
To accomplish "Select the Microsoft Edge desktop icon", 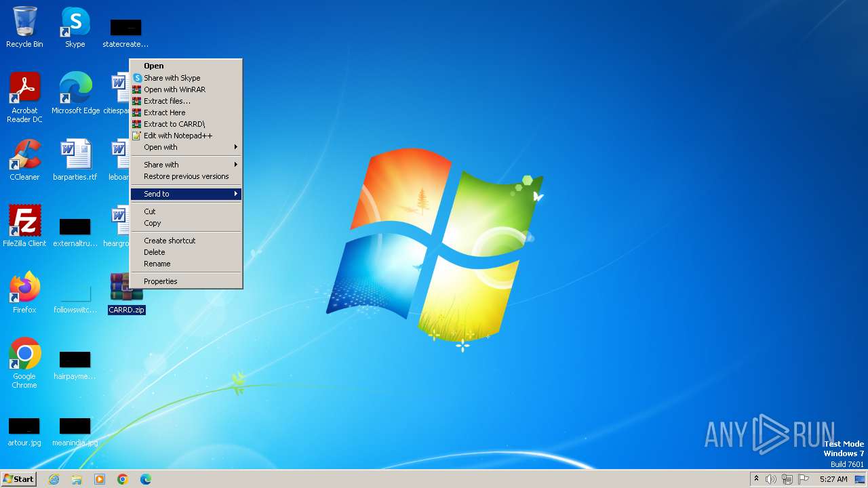I will tap(75, 93).
